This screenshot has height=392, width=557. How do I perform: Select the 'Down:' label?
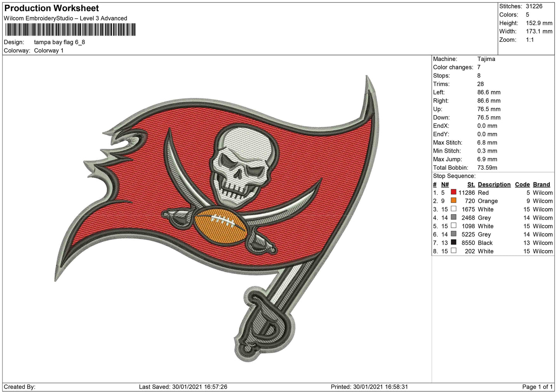[441, 118]
